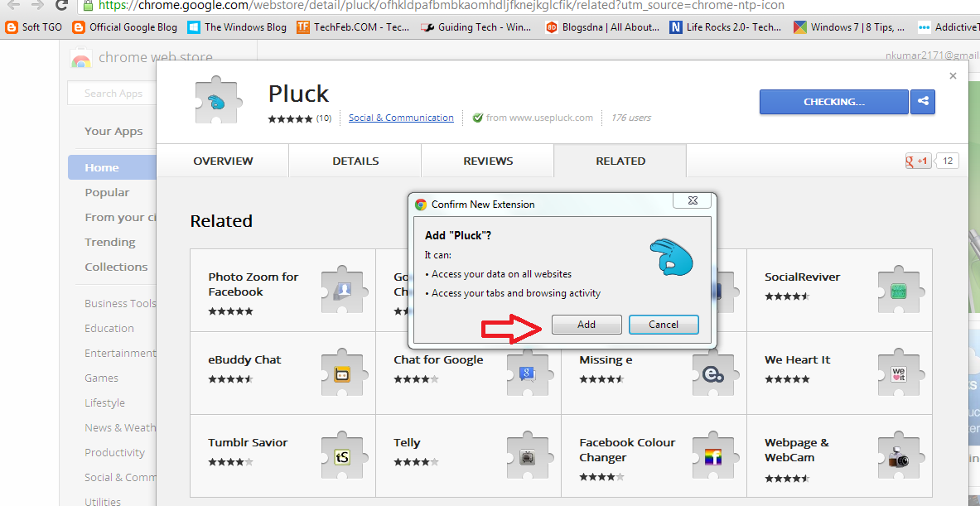The width and height of the screenshot is (980, 506).
Task: Cancel the Pluck extension install dialog
Action: pos(664,324)
